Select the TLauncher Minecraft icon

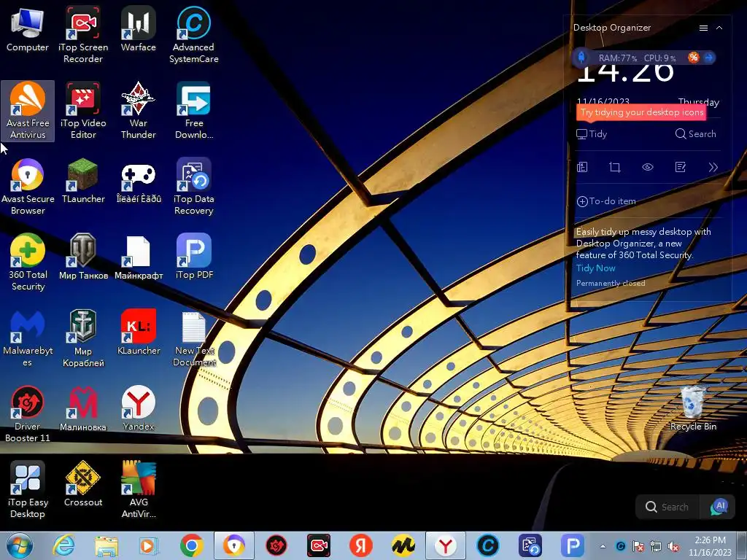point(83,181)
